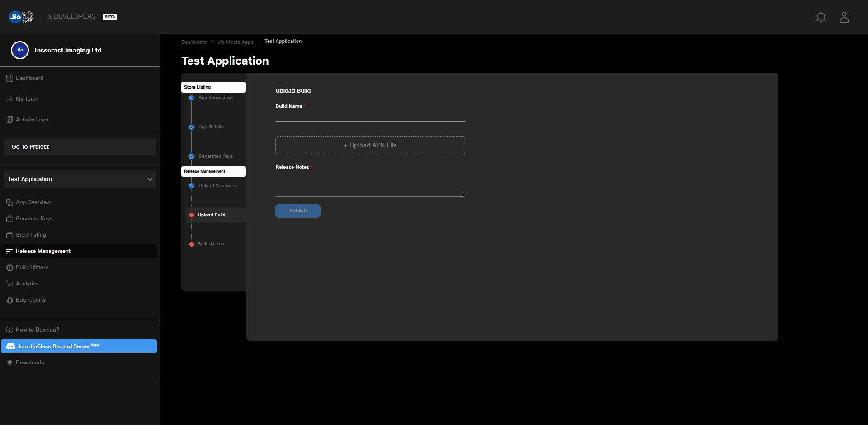Click Upload Creatives completed step checkmark
This screenshot has height=425, width=868.
point(191,186)
